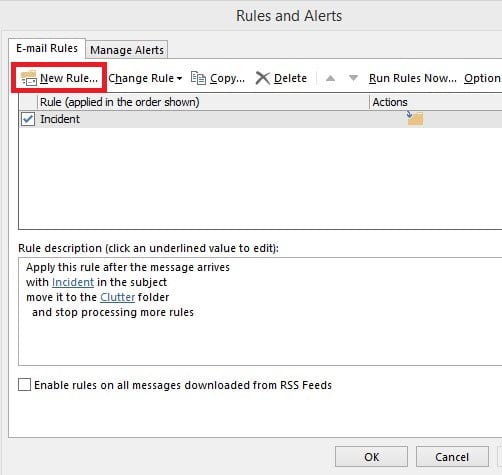The height and width of the screenshot is (475, 502).
Task: Confirm with the OK button
Action: pos(371,457)
